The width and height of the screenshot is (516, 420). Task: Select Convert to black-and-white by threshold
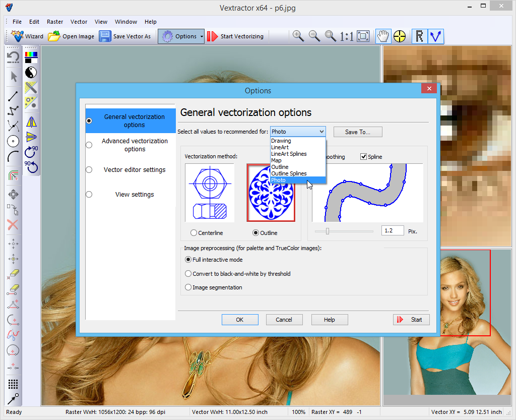point(188,274)
